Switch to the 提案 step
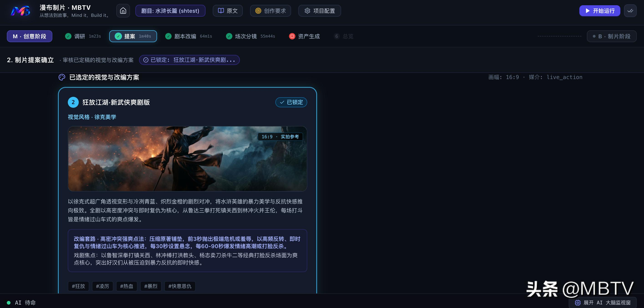The height and width of the screenshot is (308, 644). pos(133,36)
